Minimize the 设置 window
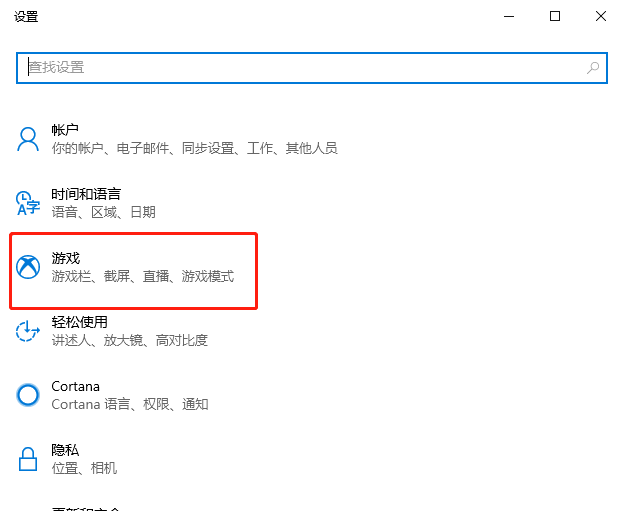This screenshot has height=511, width=624. coord(510,16)
